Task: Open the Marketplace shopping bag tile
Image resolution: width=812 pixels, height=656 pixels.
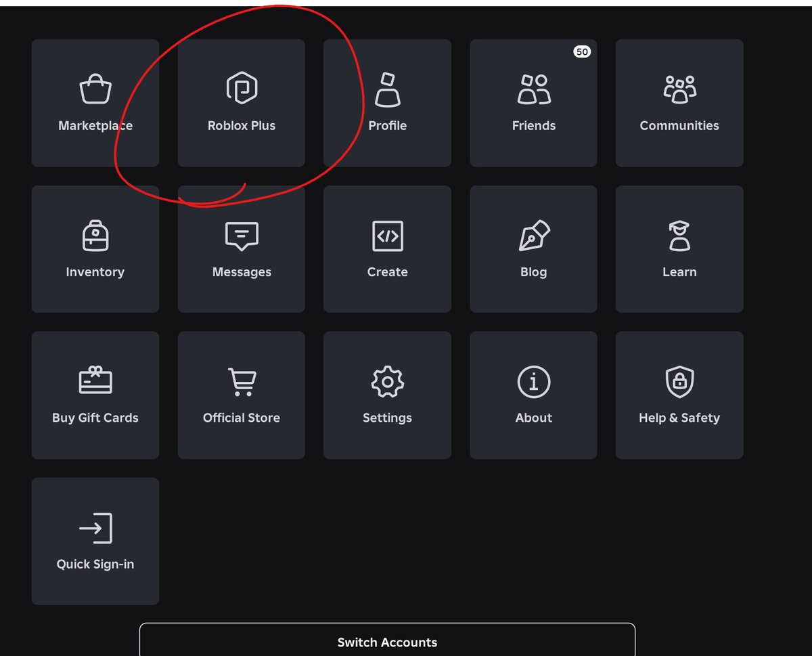Action: coord(95,103)
